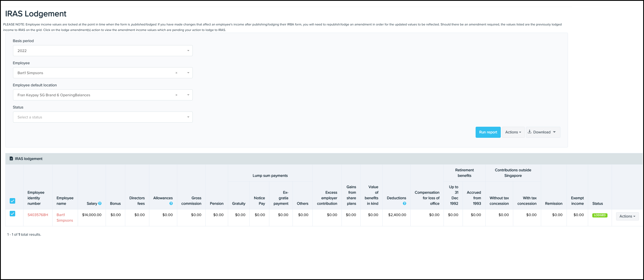Open the Basis period 2022 dropdown
The width and height of the screenshot is (644, 280).
pos(188,51)
